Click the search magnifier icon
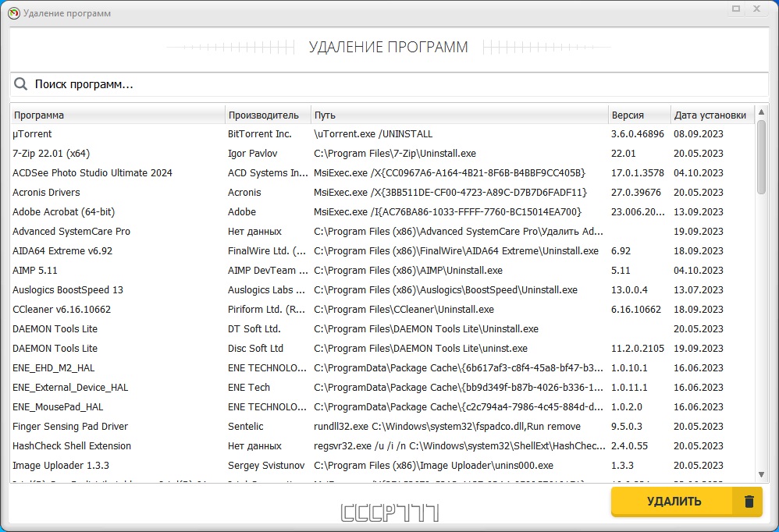 pos(21,84)
